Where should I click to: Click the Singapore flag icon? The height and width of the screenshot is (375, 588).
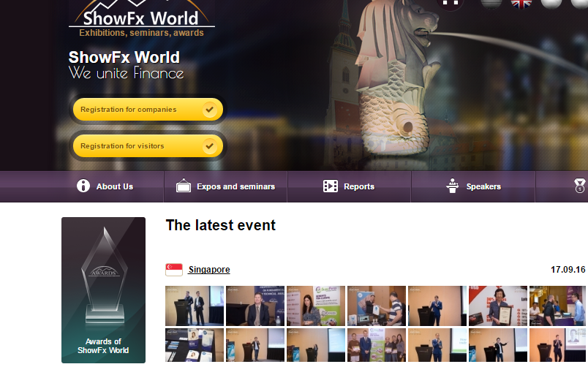(174, 270)
